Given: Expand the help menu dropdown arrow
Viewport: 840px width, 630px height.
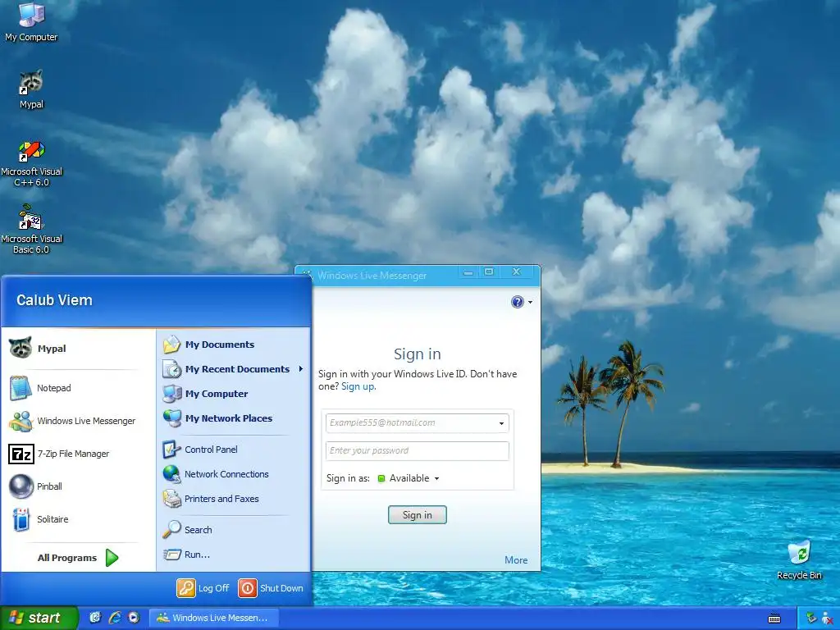Looking at the screenshot, I should 531,302.
